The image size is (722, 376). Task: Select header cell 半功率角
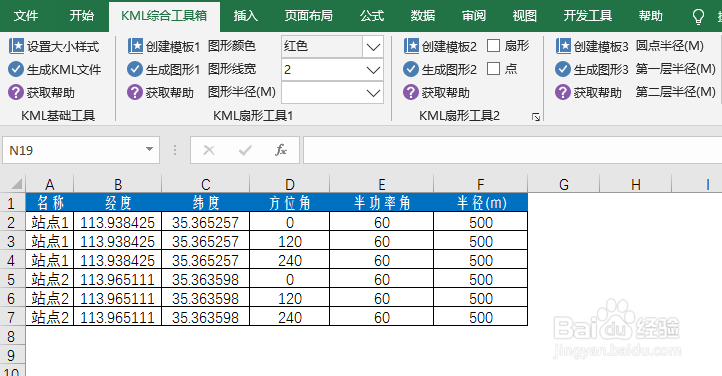[382, 202]
